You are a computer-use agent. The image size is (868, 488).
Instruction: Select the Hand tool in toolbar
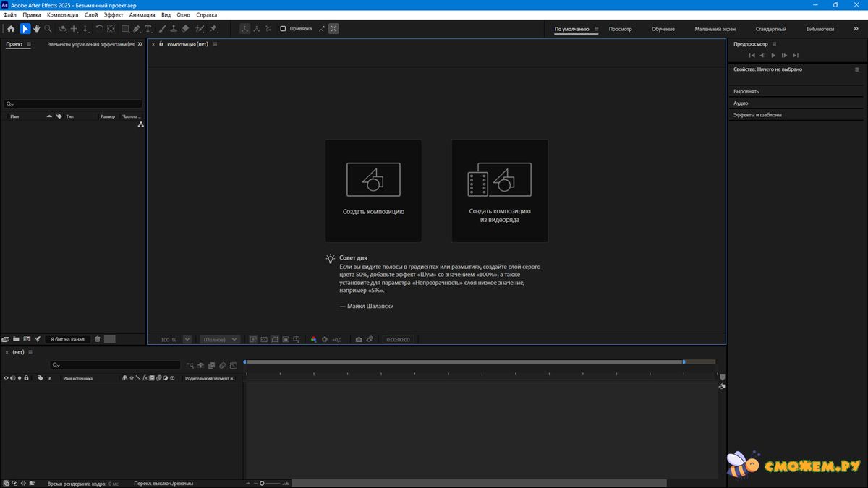(x=36, y=29)
